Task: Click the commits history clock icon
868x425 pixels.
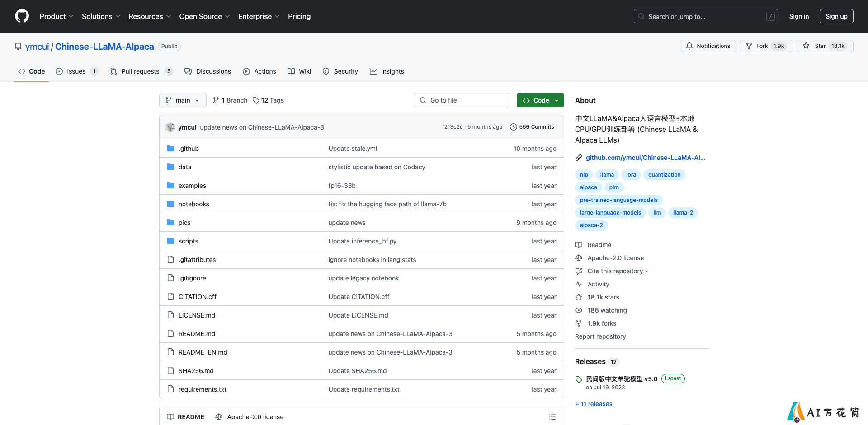Action: pyautogui.click(x=513, y=127)
